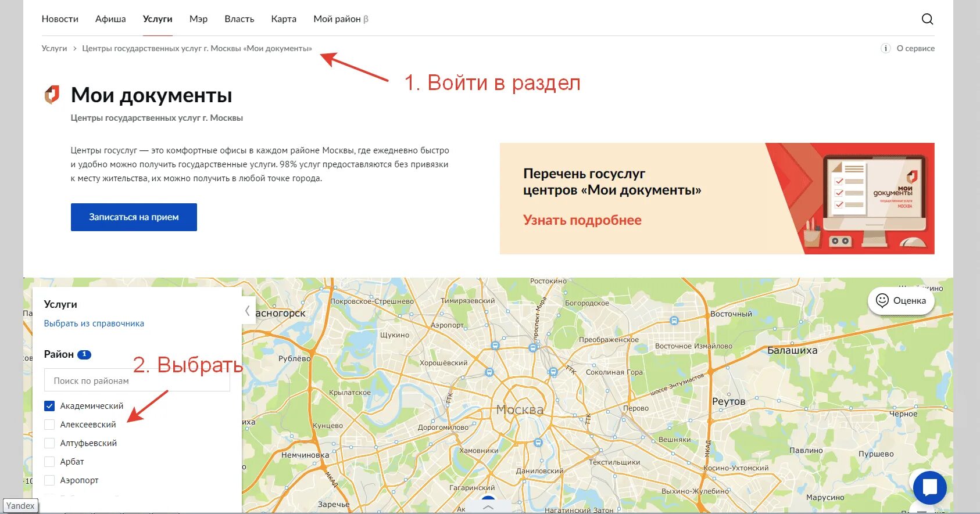Open the О сервисе link

pyautogui.click(x=915, y=48)
